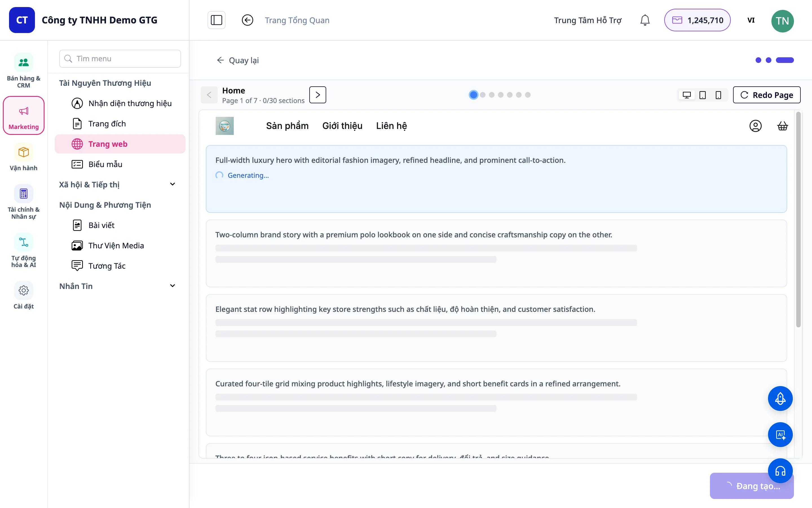812x508 pixels.
Task: Click the Generating... status text
Action: (x=248, y=175)
